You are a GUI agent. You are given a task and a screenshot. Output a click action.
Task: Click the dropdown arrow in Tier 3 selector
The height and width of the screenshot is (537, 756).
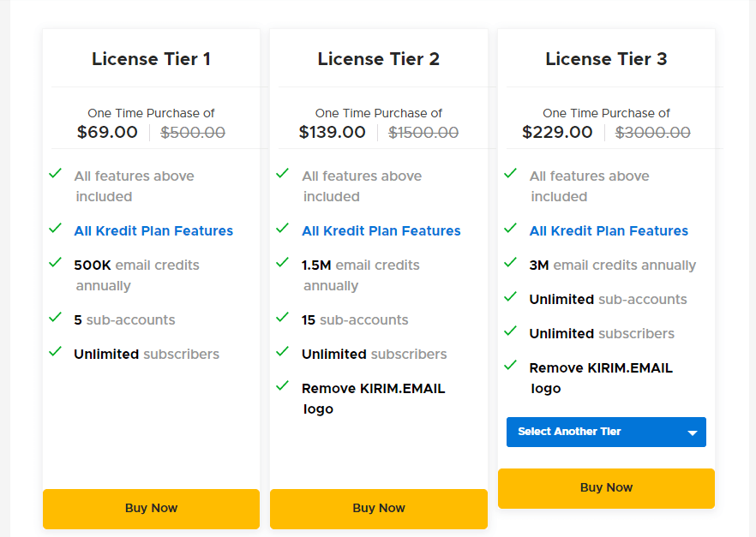pyautogui.click(x=692, y=433)
